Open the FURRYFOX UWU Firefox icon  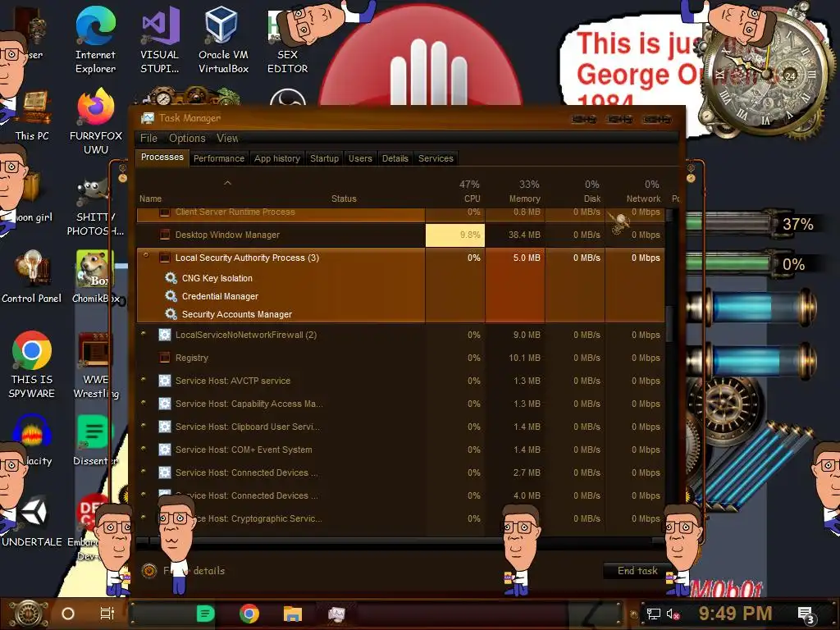click(x=96, y=121)
